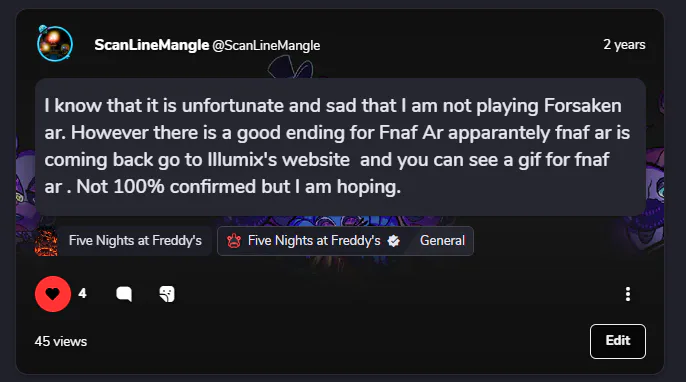686x382 pixels.
Task: Click the verified checkmark badge
Action: coord(393,241)
